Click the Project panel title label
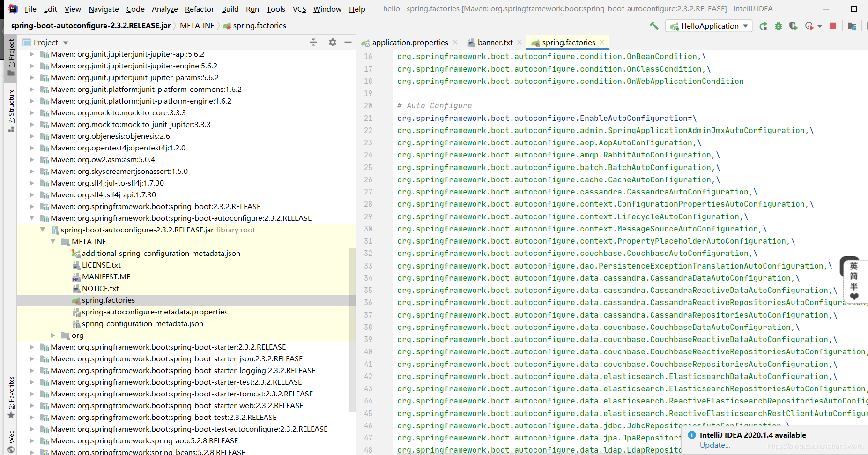 (46, 42)
